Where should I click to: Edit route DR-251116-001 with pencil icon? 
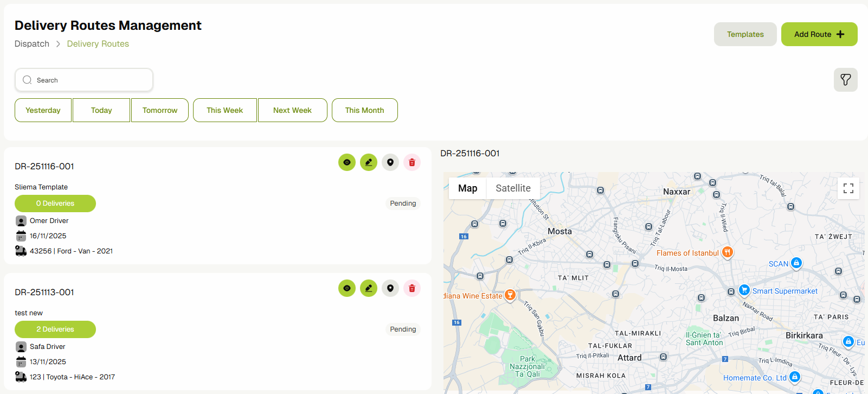click(369, 162)
